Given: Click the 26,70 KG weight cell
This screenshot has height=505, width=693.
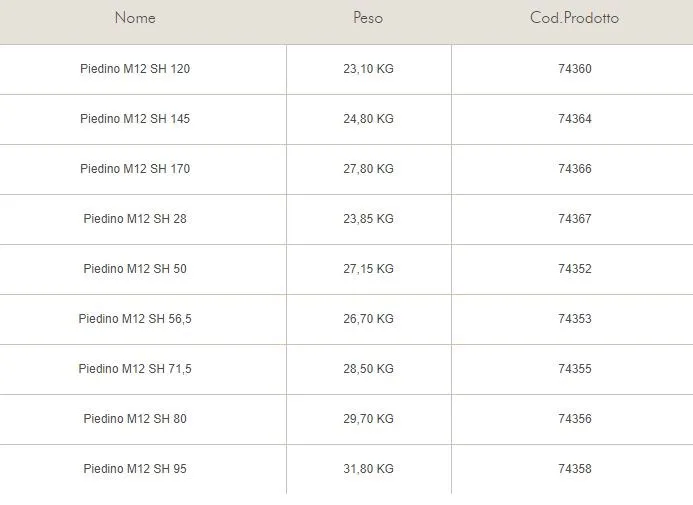Looking at the screenshot, I should click(x=368, y=319).
